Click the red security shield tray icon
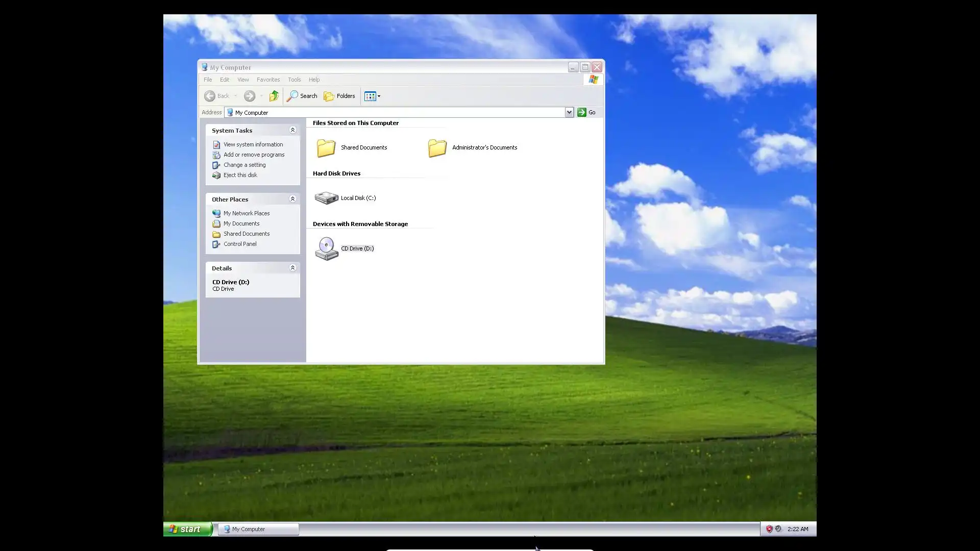 pyautogui.click(x=769, y=529)
